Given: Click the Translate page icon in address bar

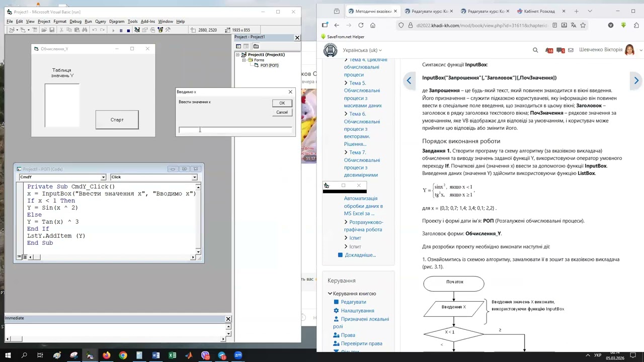Looking at the screenshot, I should [574, 25].
